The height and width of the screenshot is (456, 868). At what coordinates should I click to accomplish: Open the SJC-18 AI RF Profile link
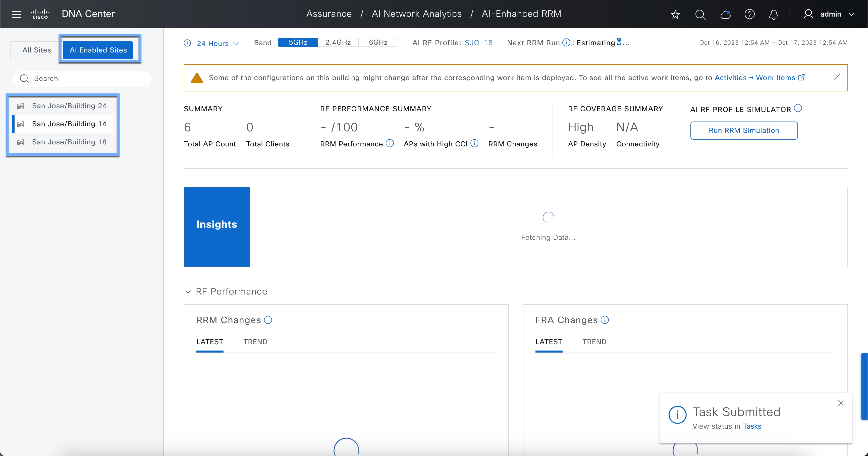click(x=478, y=43)
